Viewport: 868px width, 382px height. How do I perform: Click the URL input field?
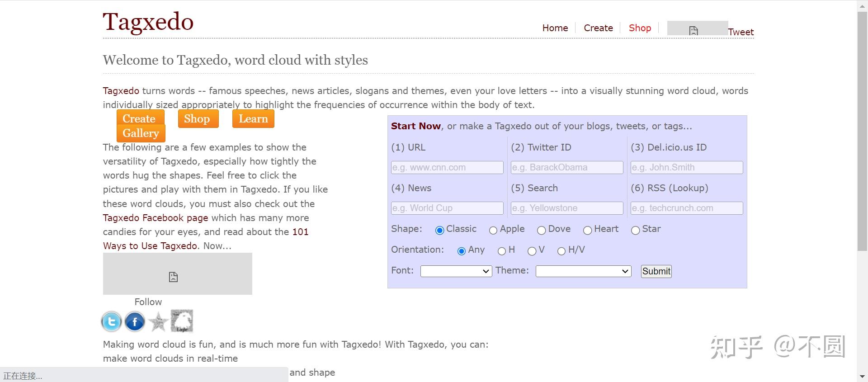coord(447,167)
